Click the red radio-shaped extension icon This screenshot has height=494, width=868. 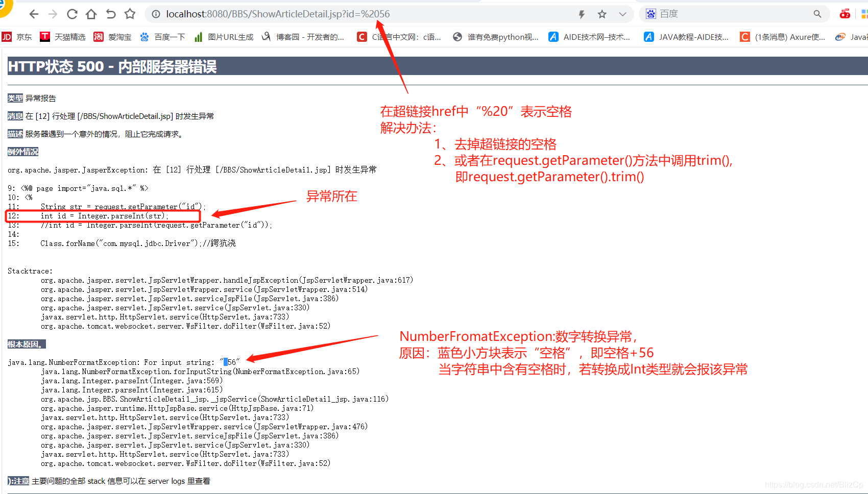coord(845,14)
